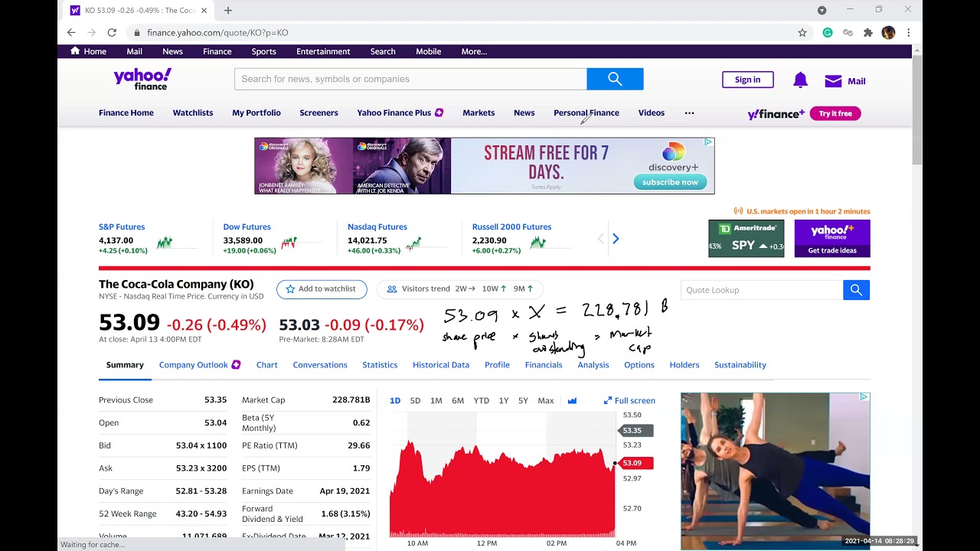The height and width of the screenshot is (551, 980).
Task: Select the 1Y chart range
Action: pyautogui.click(x=504, y=400)
